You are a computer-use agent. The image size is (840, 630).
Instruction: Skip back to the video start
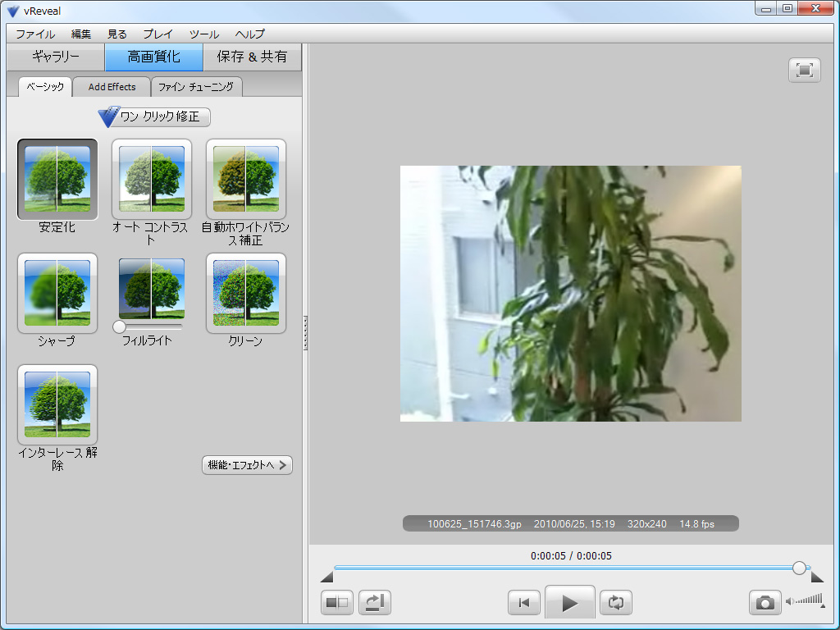pyautogui.click(x=524, y=601)
